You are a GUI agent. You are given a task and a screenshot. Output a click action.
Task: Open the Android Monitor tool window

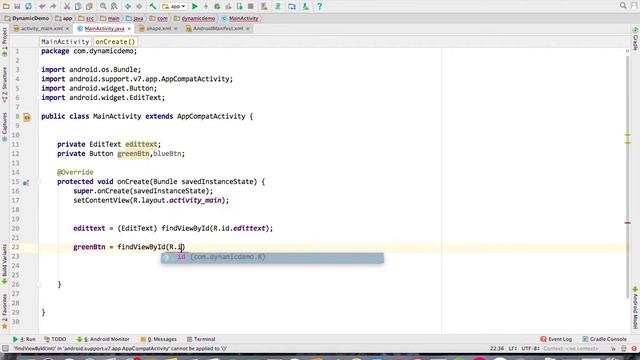[x=103, y=339]
